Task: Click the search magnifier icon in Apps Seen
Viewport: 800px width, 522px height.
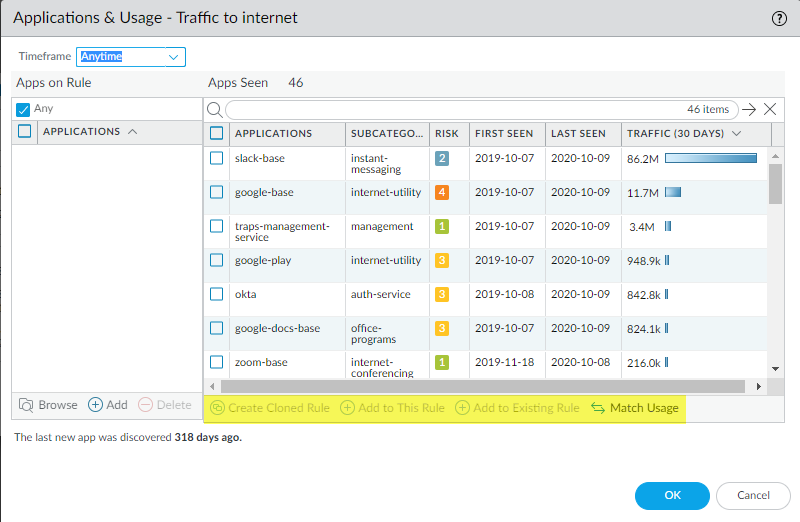Action: pos(214,110)
